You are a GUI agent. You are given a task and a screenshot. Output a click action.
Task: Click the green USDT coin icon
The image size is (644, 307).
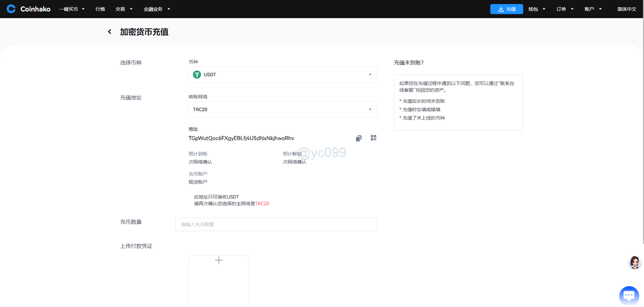[x=197, y=75]
